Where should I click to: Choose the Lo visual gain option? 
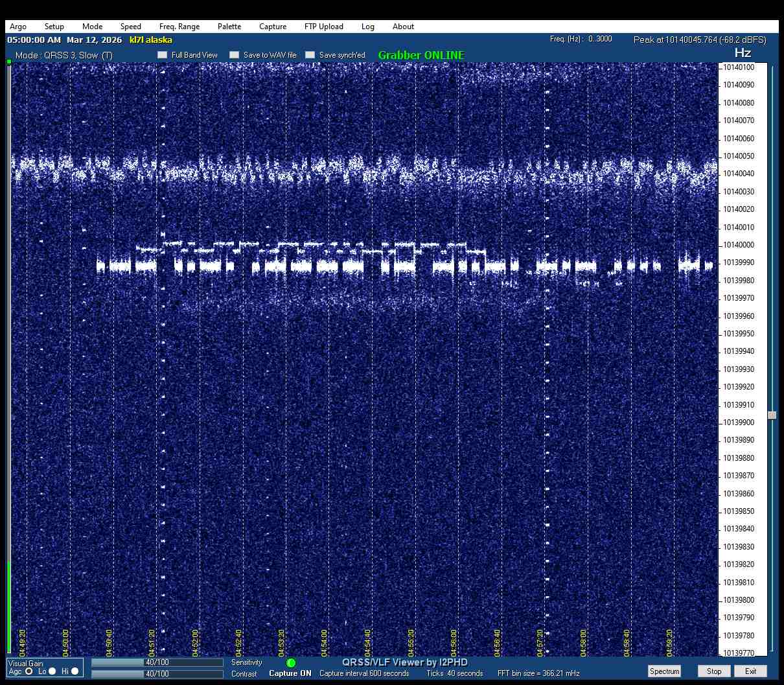[x=52, y=671]
